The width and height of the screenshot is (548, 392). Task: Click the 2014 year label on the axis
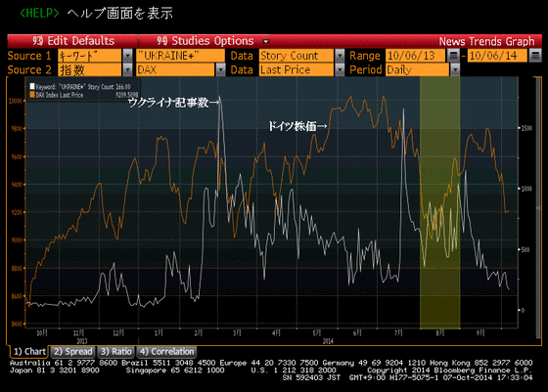click(328, 341)
